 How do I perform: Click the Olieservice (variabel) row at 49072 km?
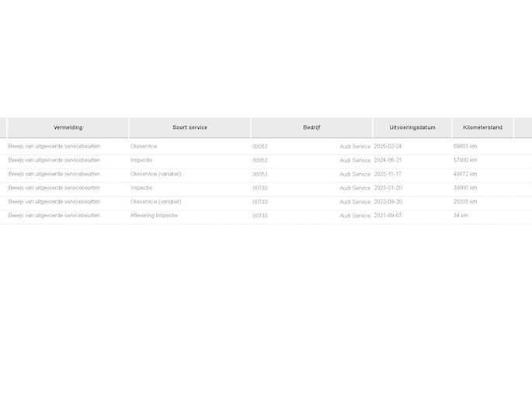155,174
